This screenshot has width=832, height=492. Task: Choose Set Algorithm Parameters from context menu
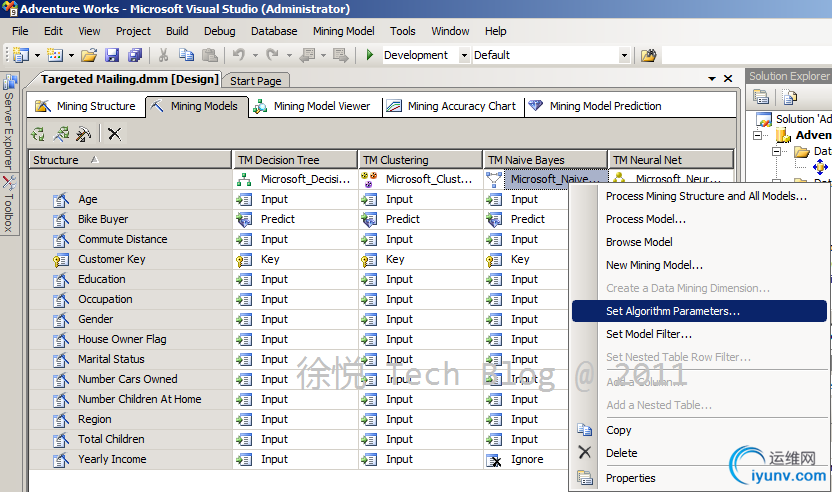699,311
